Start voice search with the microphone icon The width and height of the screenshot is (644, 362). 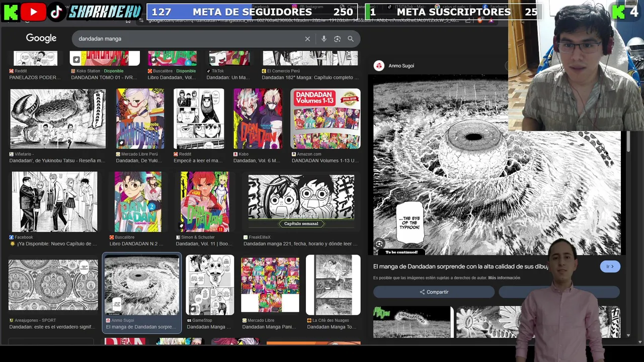click(x=324, y=39)
